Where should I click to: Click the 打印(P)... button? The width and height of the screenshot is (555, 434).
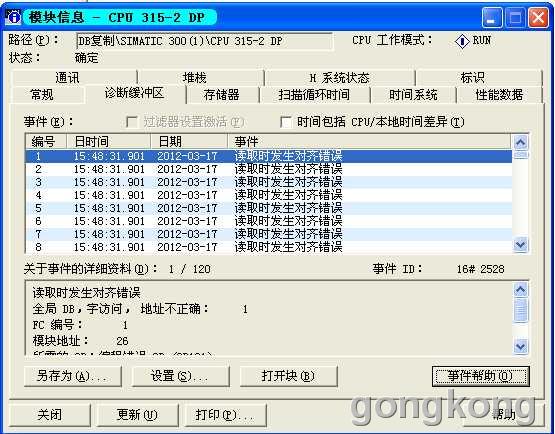225,415
